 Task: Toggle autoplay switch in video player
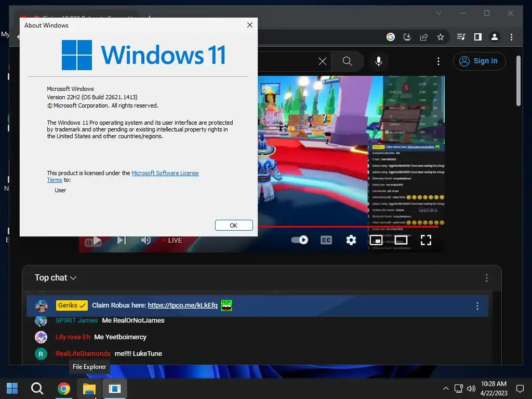(x=300, y=240)
